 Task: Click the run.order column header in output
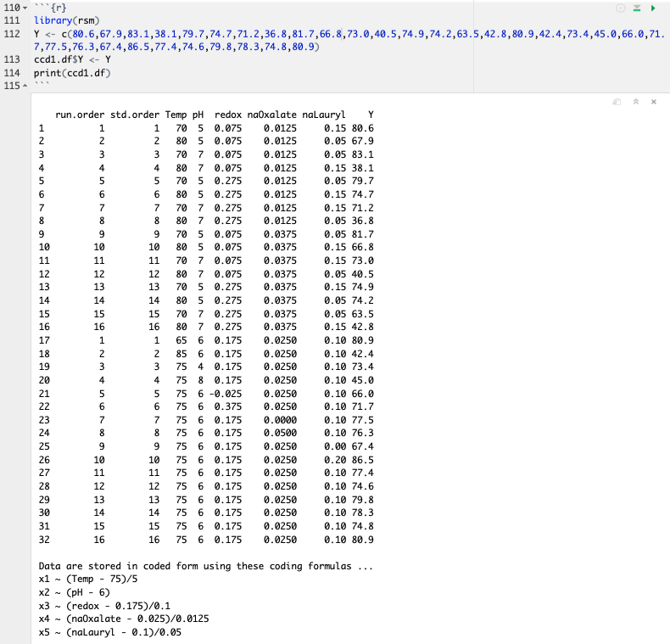pos(79,115)
